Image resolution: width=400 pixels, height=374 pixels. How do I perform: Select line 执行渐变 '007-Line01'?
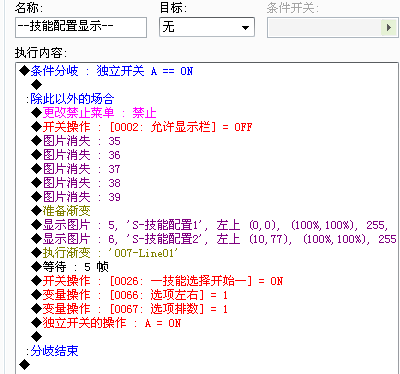[104, 253]
